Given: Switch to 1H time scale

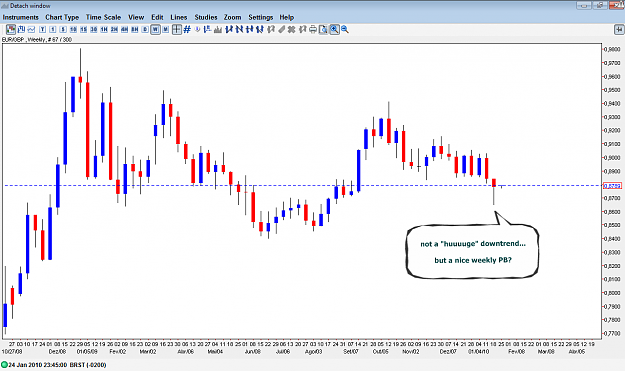Looking at the screenshot, I should (104, 29).
